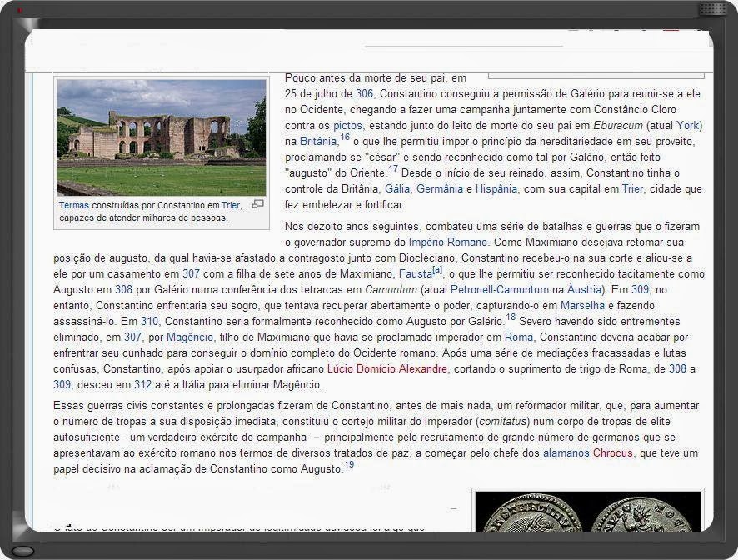The image size is (738, 560).
Task: Open the Germânia link
Action: click(x=440, y=189)
